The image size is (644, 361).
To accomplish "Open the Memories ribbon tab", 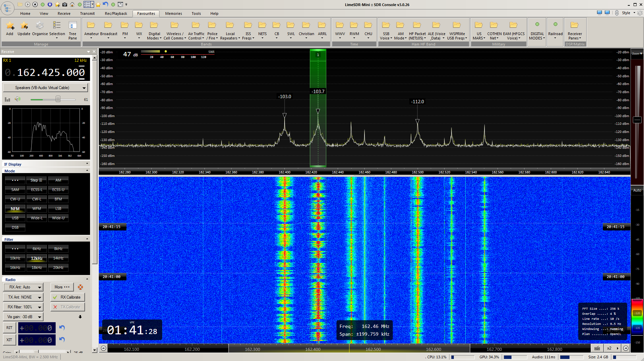I will [x=173, y=13].
